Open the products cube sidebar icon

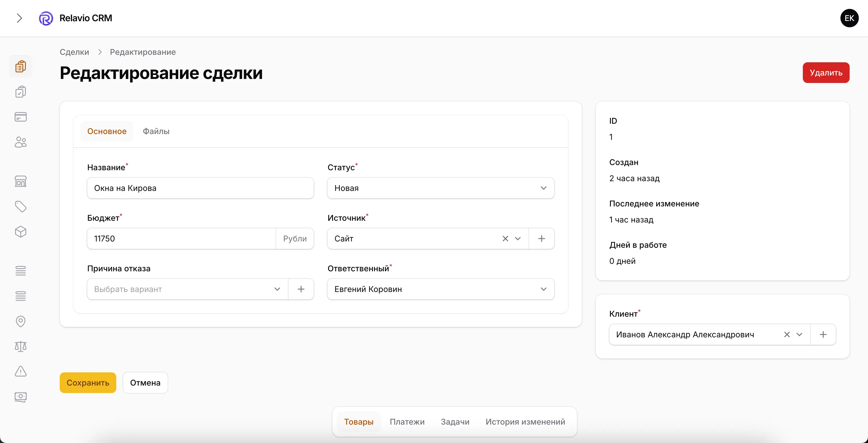tap(21, 232)
